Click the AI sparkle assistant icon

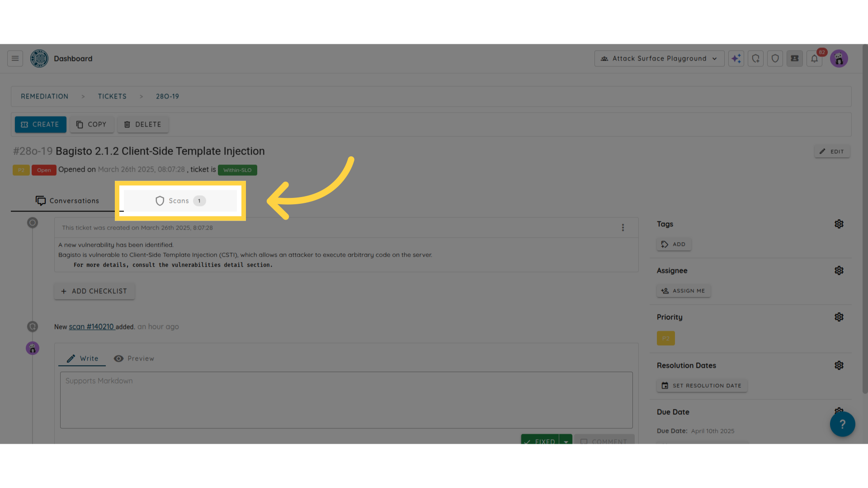(736, 58)
